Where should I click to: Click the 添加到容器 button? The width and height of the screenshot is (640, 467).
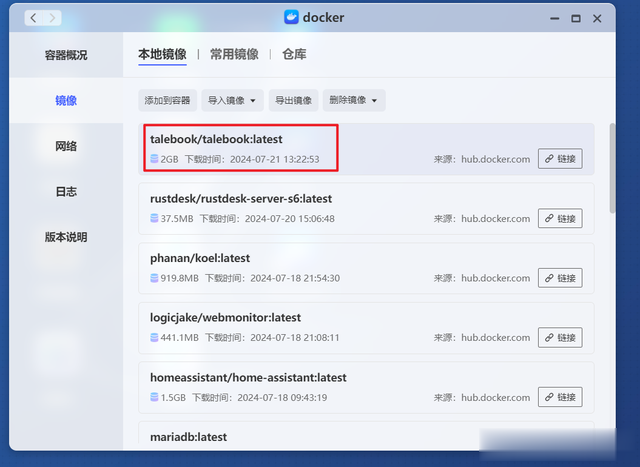coord(167,100)
